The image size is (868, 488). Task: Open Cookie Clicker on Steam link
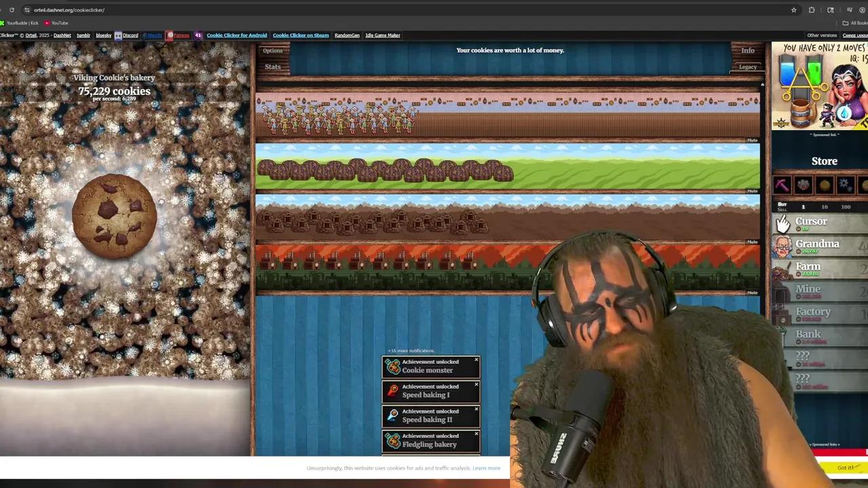pyautogui.click(x=300, y=35)
